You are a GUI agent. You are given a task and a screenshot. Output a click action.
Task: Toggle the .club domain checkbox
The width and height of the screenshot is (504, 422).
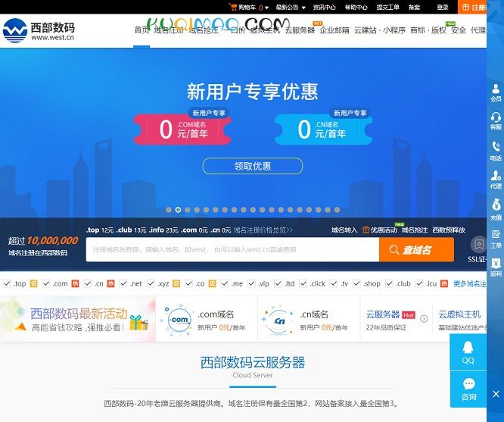(x=389, y=283)
